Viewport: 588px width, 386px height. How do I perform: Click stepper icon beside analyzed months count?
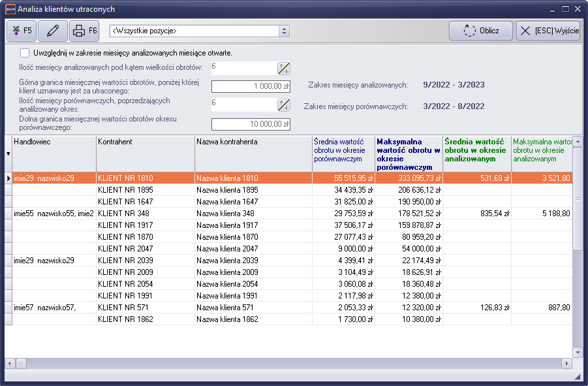click(x=283, y=68)
